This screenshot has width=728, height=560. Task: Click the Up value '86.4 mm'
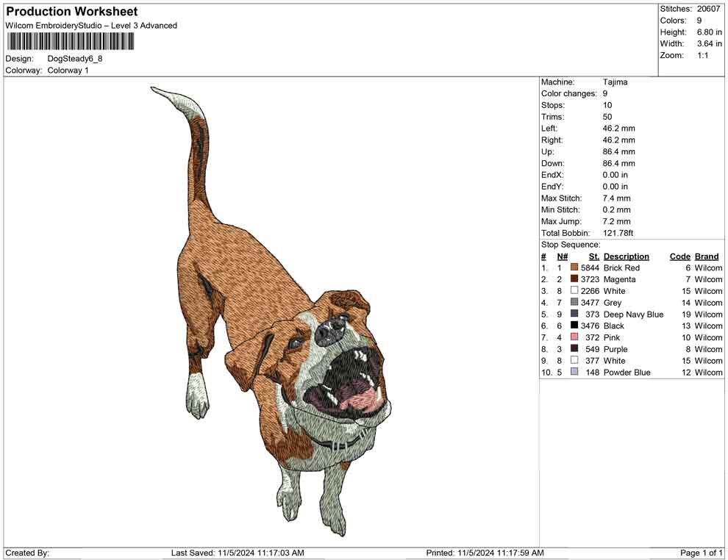(x=618, y=151)
